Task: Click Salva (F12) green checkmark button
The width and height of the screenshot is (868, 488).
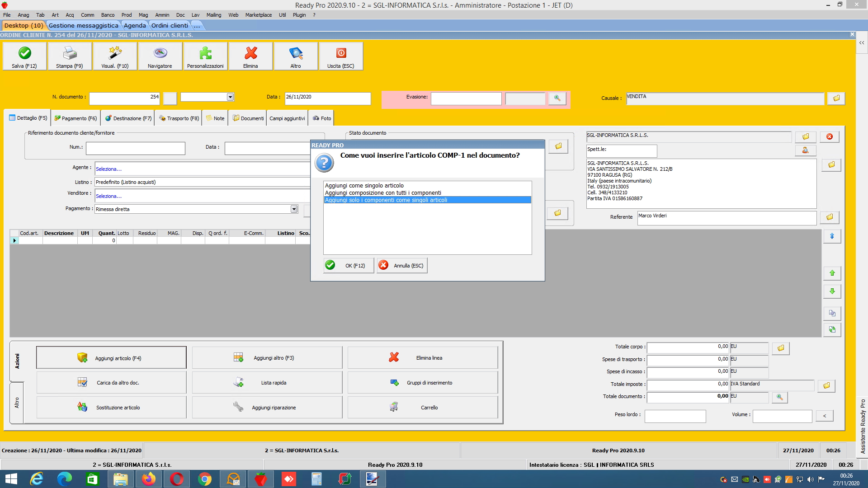Action: click(x=24, y=56)
